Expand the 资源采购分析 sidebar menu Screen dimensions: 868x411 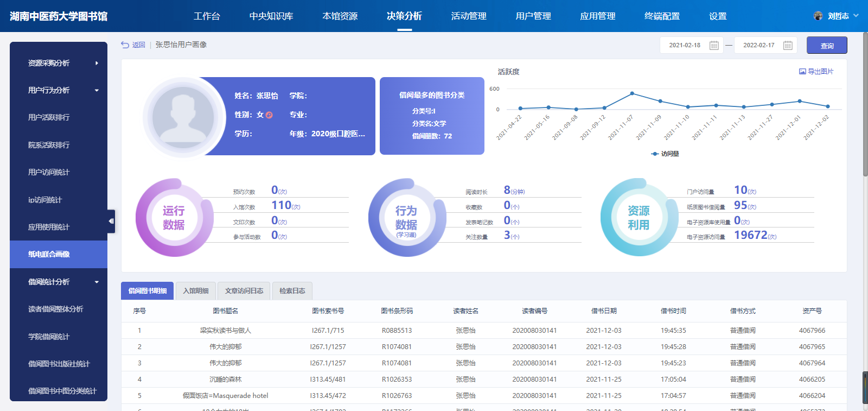click(97, 63)
